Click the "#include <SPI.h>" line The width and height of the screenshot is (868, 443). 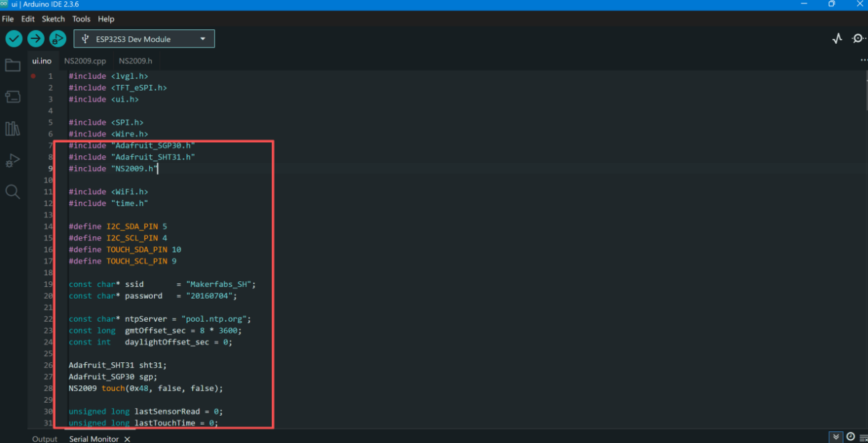(x=106, y=123)
